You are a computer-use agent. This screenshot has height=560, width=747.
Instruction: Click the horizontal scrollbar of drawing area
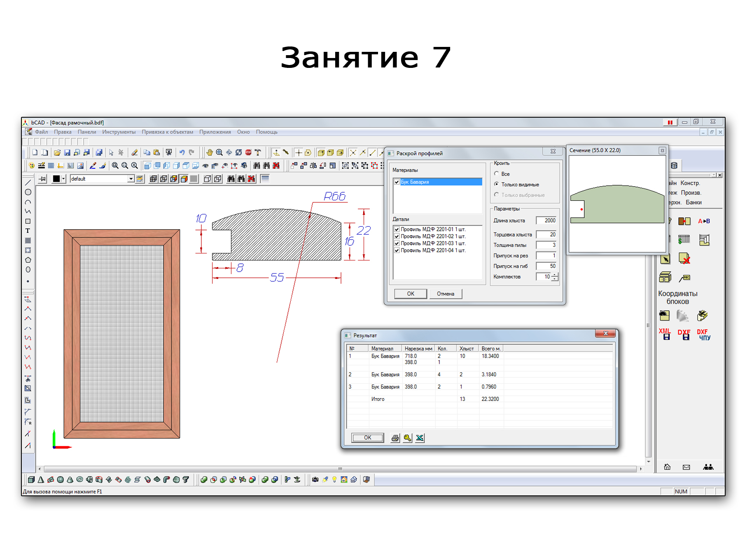(x=340, y=469)
